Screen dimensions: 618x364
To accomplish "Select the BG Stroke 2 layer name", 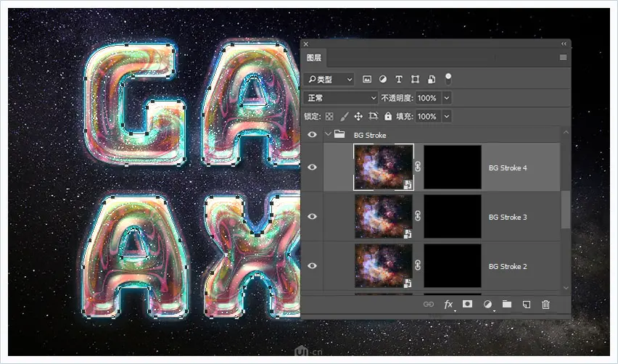I will pos(508,266).
